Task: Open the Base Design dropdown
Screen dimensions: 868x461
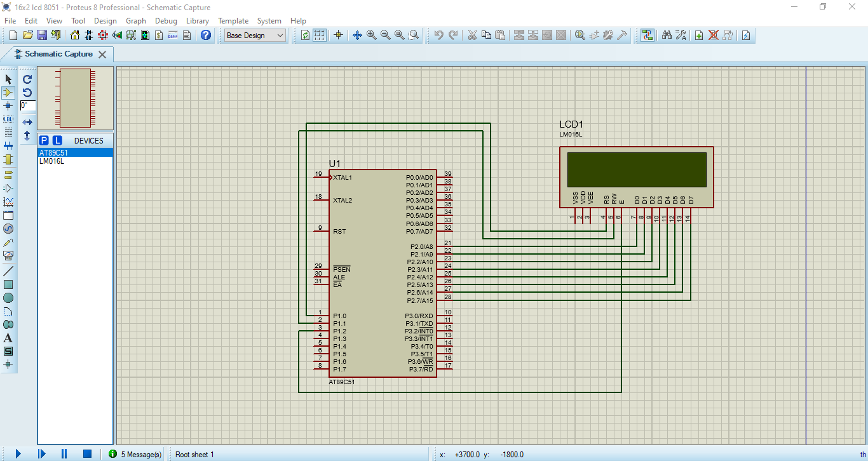Action: (x=254, y=35)
